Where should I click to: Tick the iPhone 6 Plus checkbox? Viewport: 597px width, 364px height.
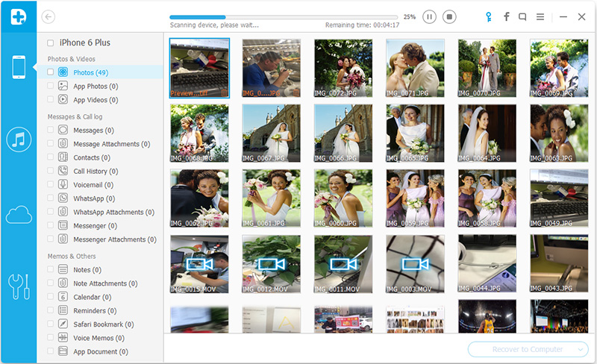click(x=50, y=43)
